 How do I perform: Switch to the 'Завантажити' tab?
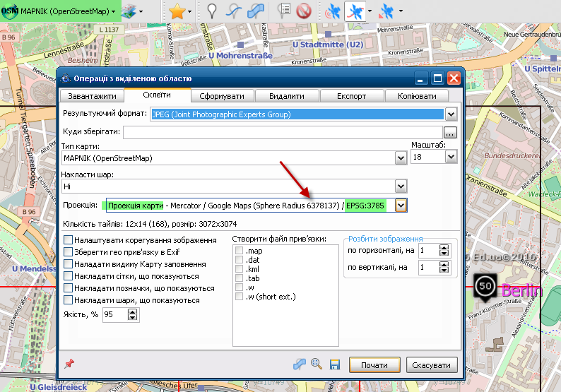[x=93, y=96]
